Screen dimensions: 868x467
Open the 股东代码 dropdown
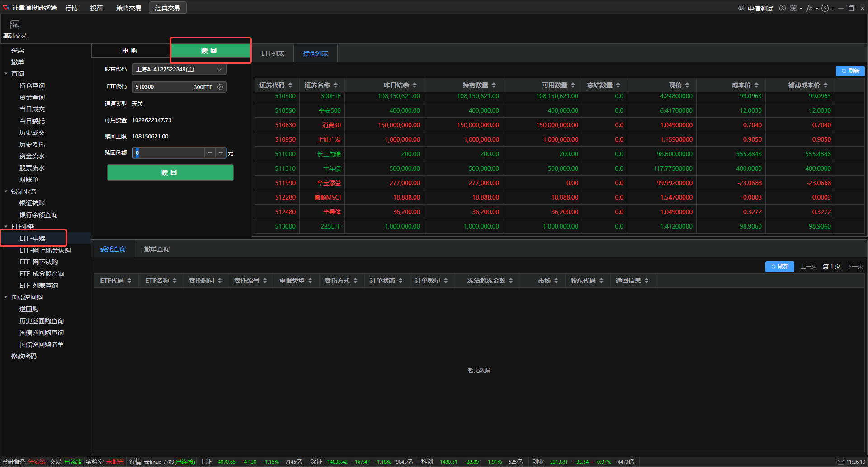pyautogui.click(x=220, y=69)
